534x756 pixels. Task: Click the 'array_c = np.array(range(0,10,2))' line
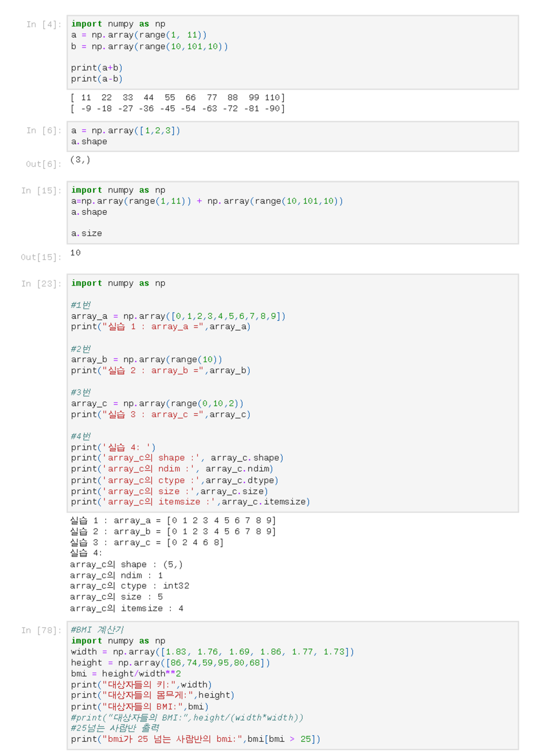click(x=157, y=403)
